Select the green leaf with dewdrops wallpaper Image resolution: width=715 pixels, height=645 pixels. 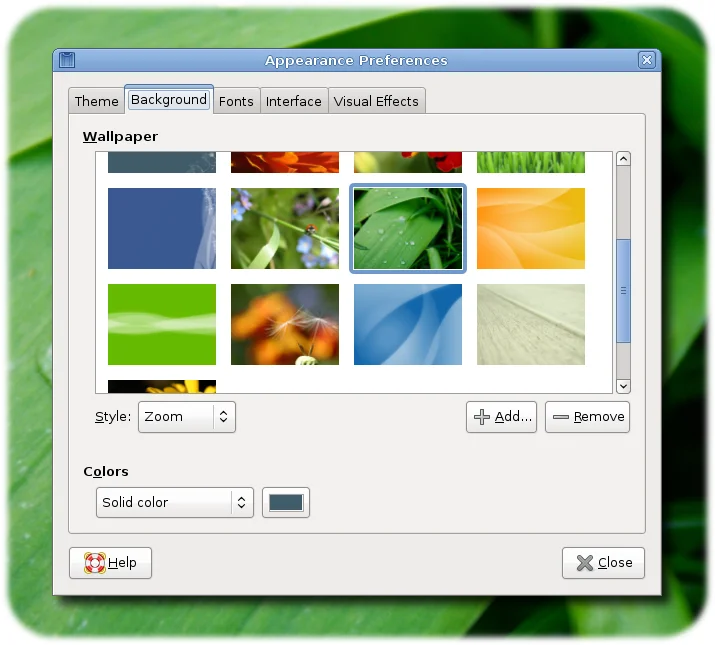pyautogui.click(x=408, y=229)
